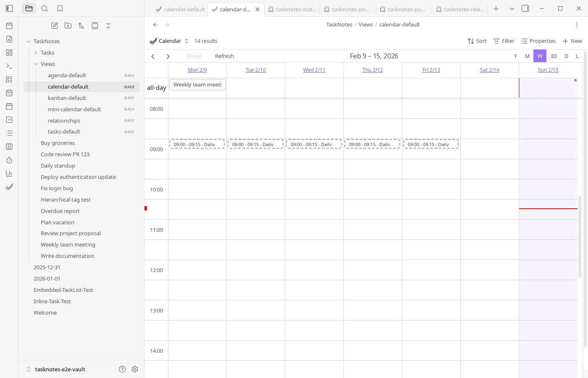Open the Properties menu

pos(538,41)
